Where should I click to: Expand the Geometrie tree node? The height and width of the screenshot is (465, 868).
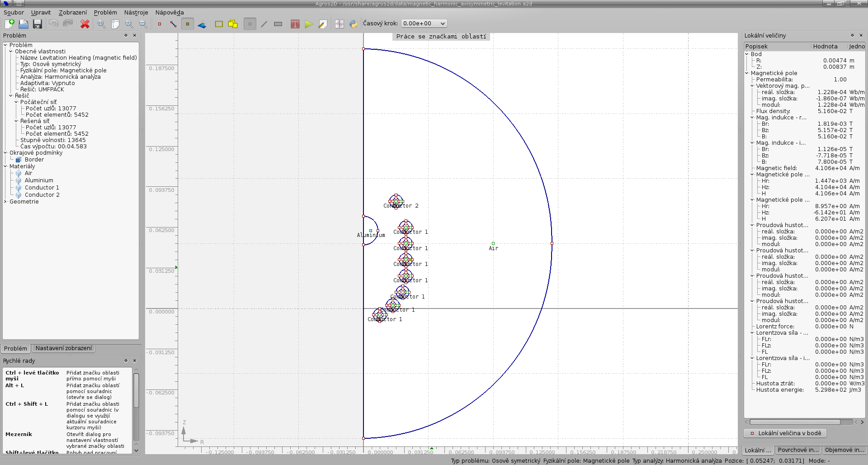pos(5,202)
